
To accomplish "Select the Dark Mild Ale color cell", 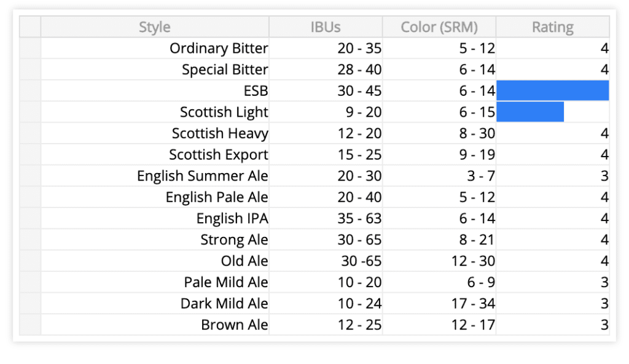I will 439,303.
